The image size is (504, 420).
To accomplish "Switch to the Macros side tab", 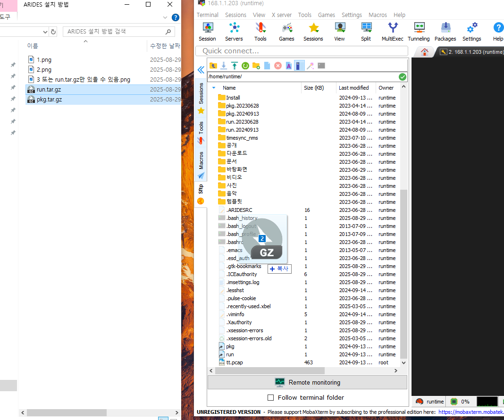I will pyautogui.click(x=201, y=160).
